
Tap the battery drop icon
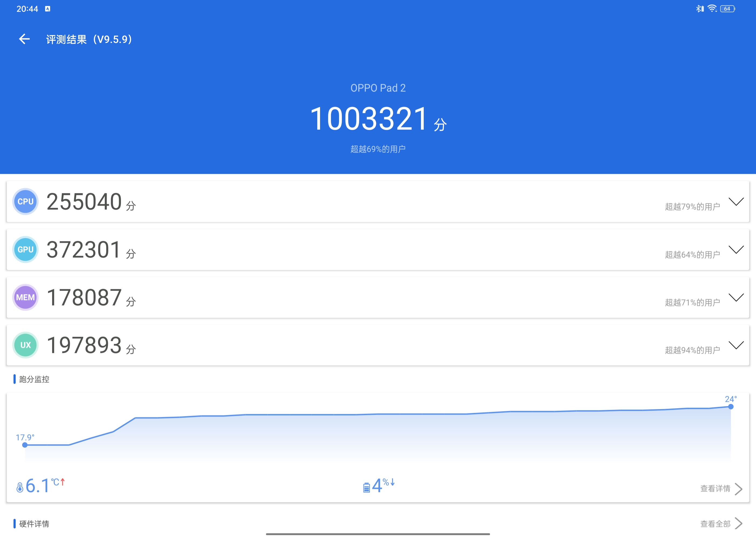click(x=366, y=487)
